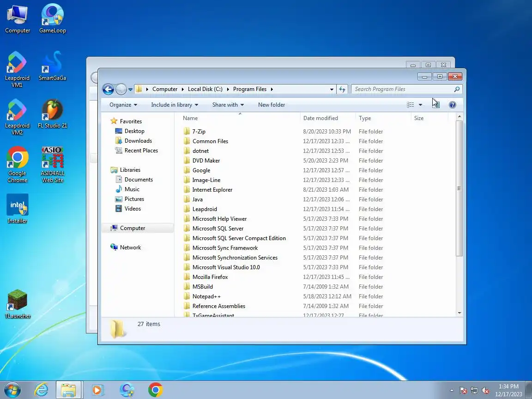Expand the address bar history dropdown
This screenshot has height=399, width=532.
coord(332,89)
